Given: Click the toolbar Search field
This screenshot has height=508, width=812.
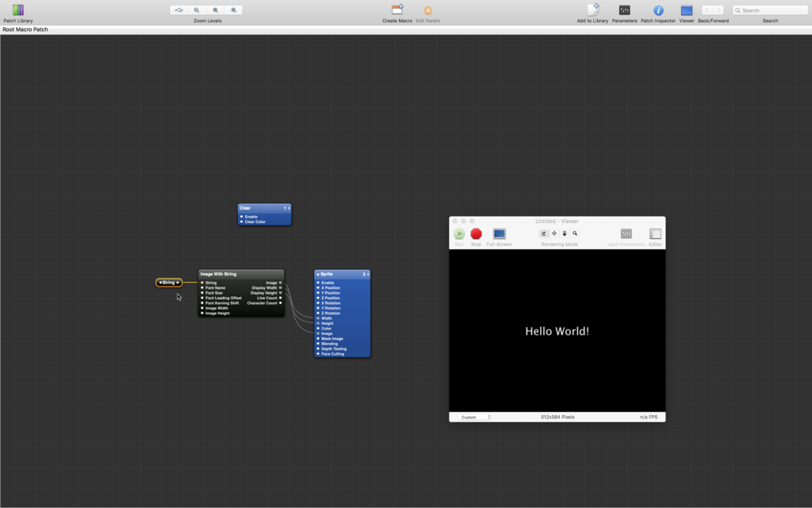Looking at the screenshot, I should click(x=770, y=10).
